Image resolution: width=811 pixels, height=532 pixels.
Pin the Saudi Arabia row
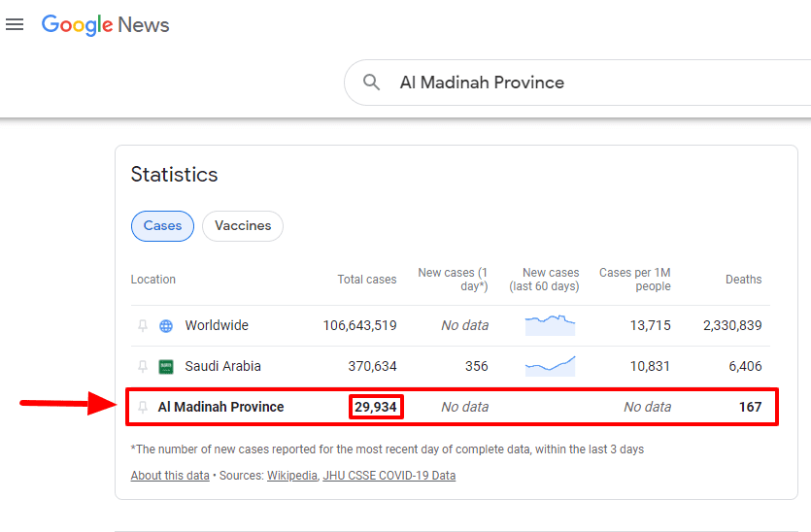click(x=143, y=367)
